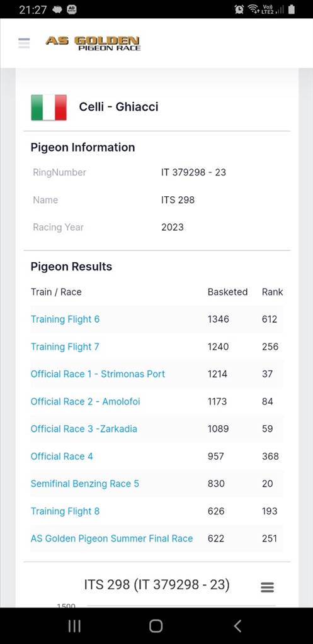Open the hamburger navigation menu
The image size is (313, 644).
click(x=24, y=43)
